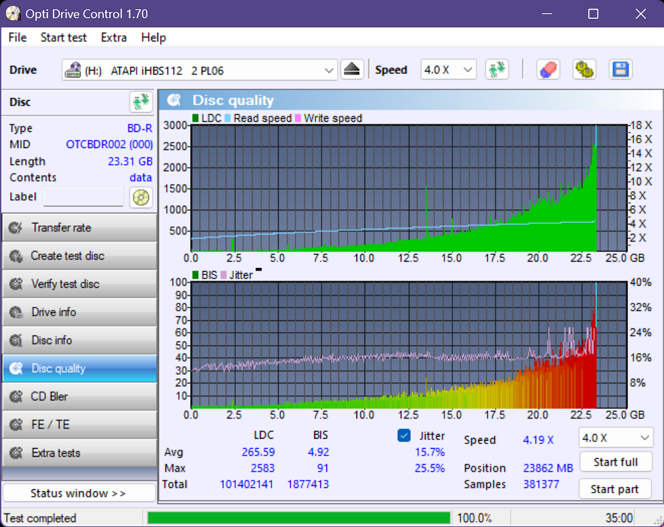Open Disc info page
The height and width of the screenshot is (527, 664).
(x=80, y=340)
